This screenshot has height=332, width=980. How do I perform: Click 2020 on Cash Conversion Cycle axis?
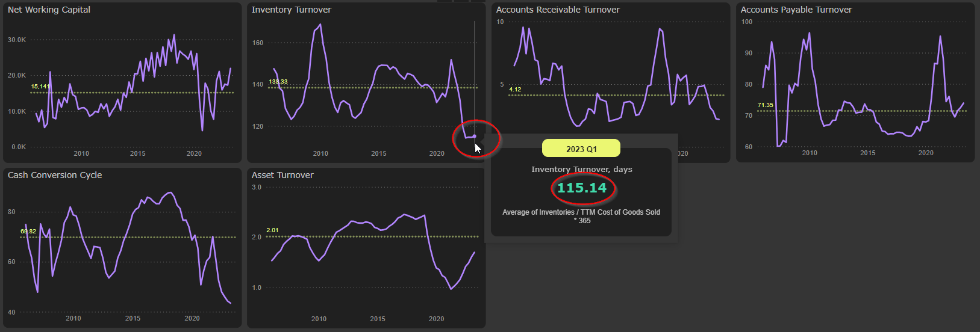pos(192,318)
